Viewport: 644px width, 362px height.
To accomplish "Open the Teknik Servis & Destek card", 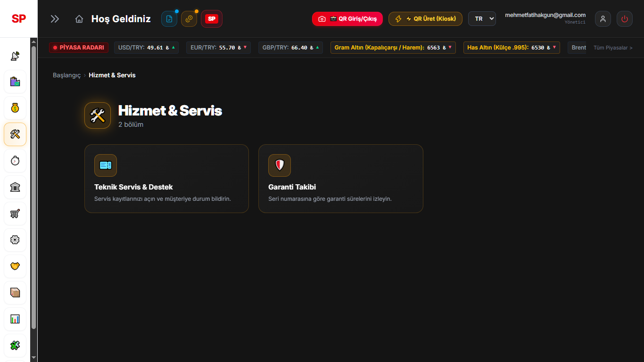I will (166, 179).
